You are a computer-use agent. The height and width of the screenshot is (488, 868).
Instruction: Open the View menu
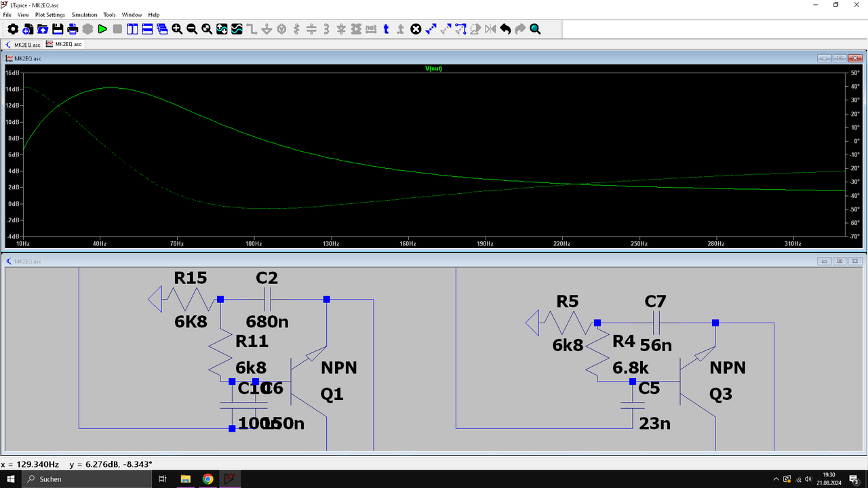point(23,14)
